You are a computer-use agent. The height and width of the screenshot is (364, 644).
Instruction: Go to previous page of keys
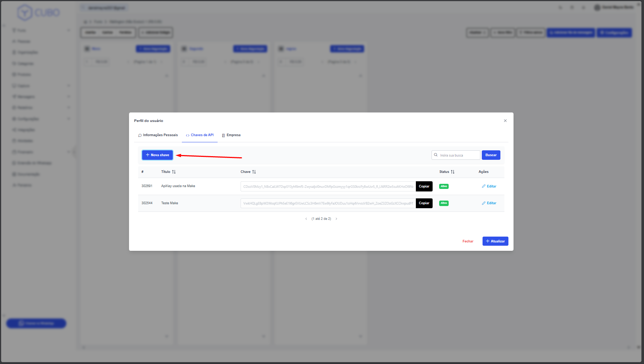click(306, 219)
